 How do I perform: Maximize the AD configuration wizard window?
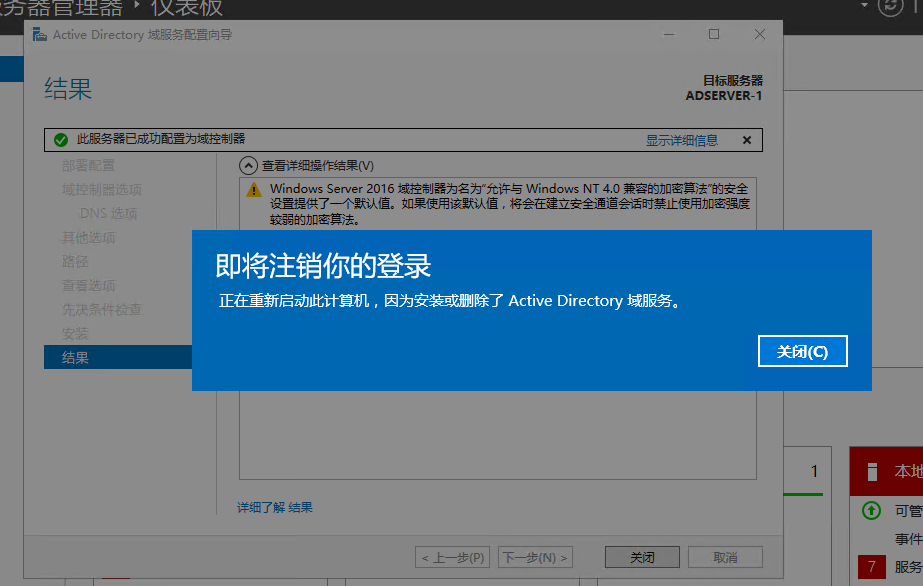[x=714, y=35]
